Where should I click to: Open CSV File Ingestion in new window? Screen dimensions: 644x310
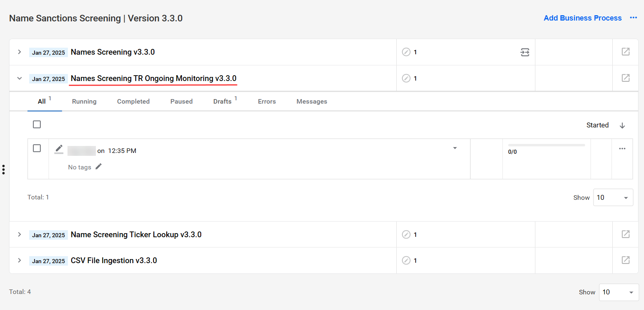[x=625, y=260]
